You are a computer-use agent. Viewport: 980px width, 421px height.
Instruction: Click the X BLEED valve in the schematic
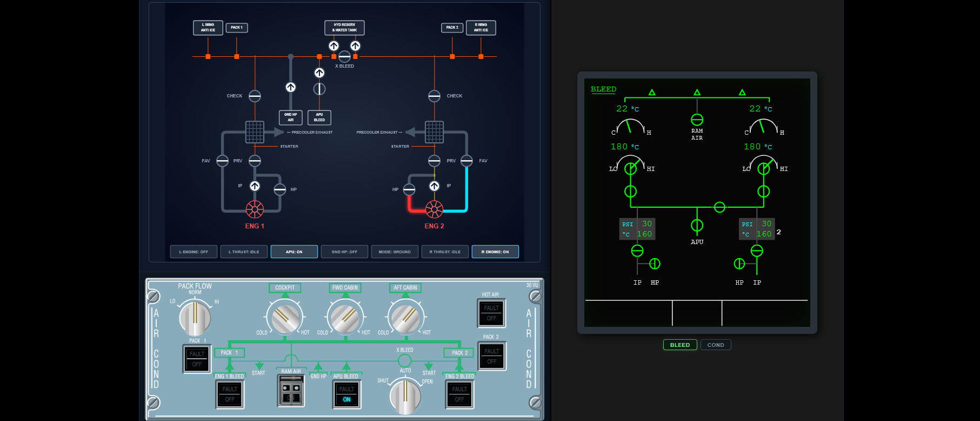(x=344, y=56)
